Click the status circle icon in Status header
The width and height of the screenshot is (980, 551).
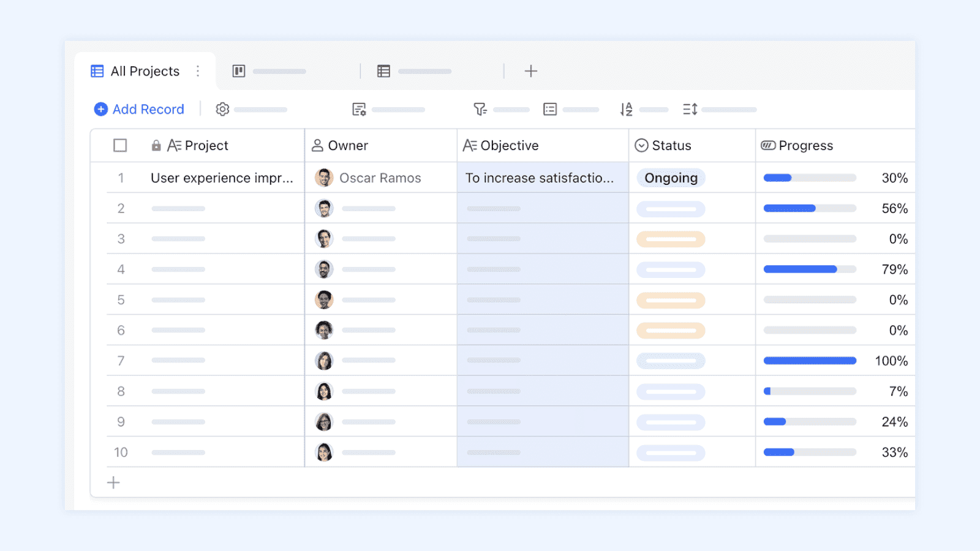(x=642, y=146)
